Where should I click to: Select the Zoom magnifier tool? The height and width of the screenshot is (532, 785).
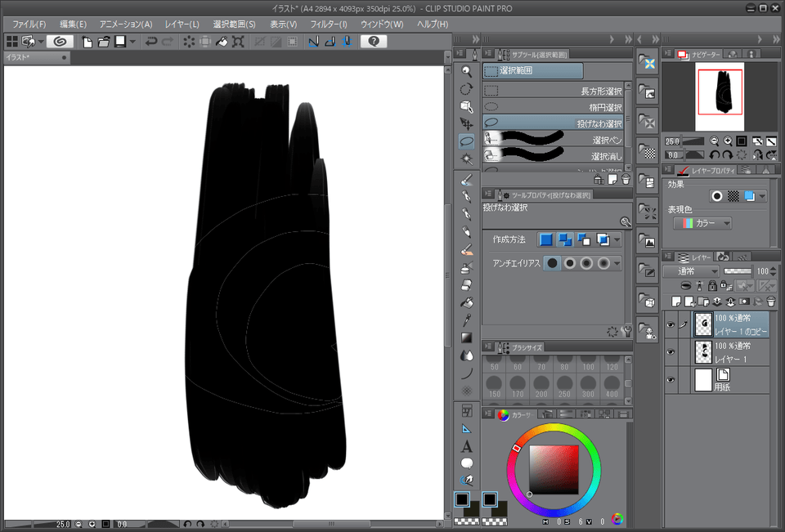(466, 72)
